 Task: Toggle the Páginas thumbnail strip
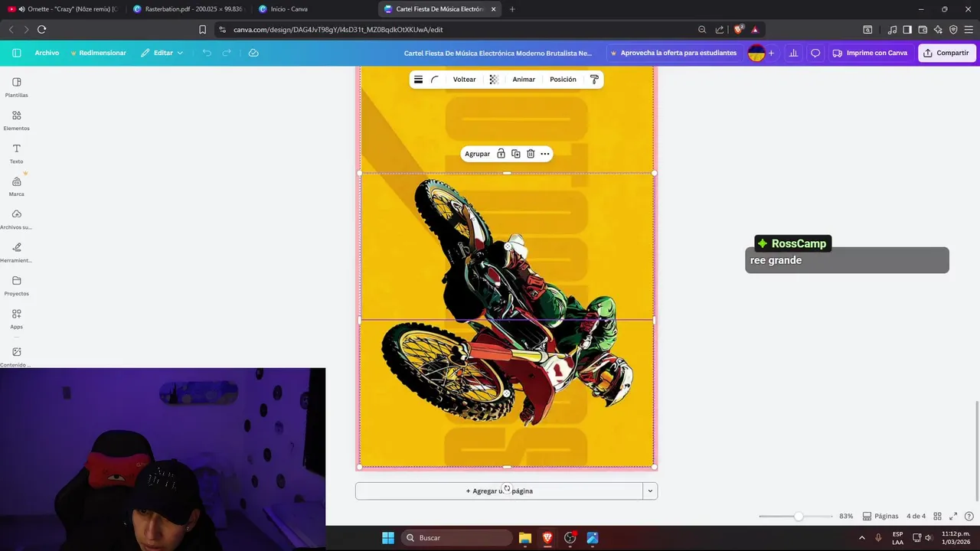coord(880,517)
